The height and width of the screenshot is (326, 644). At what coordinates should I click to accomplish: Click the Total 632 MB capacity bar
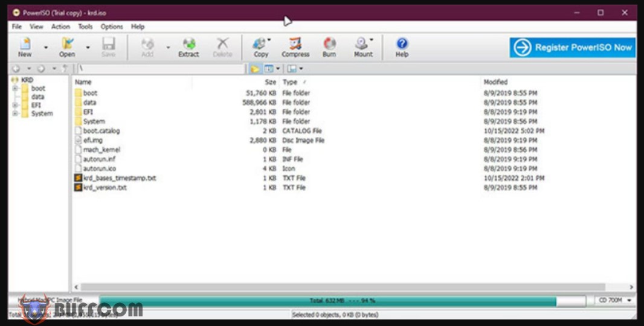pyautogui.click(x=343, y=301)
